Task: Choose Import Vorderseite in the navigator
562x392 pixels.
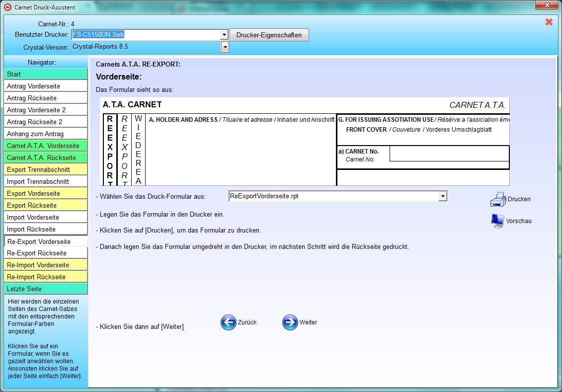Action: tap(46, 218)
